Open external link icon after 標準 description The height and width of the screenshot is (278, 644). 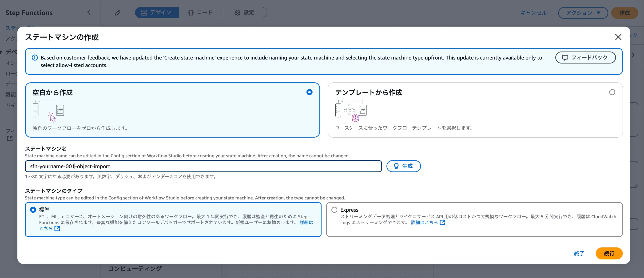[57, 229]
